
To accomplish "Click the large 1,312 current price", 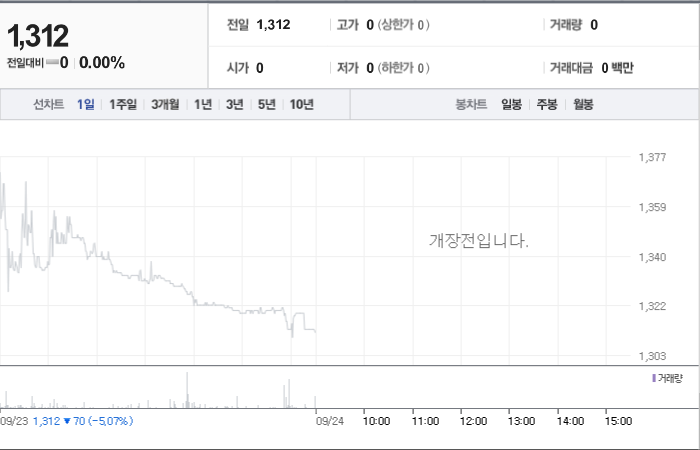I will click(x=38, y=36).
